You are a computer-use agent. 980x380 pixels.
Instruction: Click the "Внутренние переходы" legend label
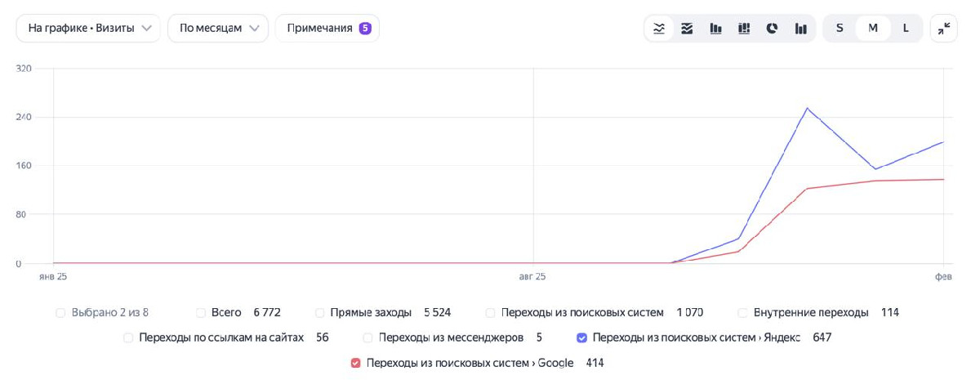click(x=810, y=312)
